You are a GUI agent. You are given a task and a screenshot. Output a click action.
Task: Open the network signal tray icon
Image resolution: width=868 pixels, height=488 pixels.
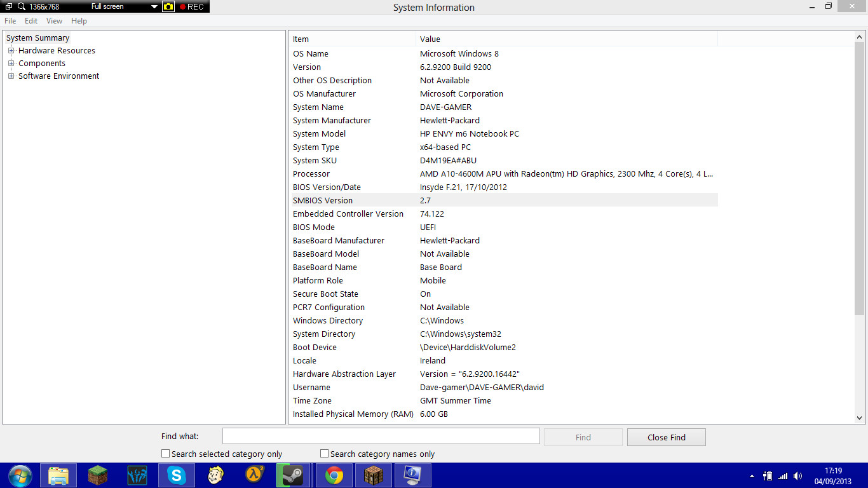pyautogui.click(x=783, y=476)
